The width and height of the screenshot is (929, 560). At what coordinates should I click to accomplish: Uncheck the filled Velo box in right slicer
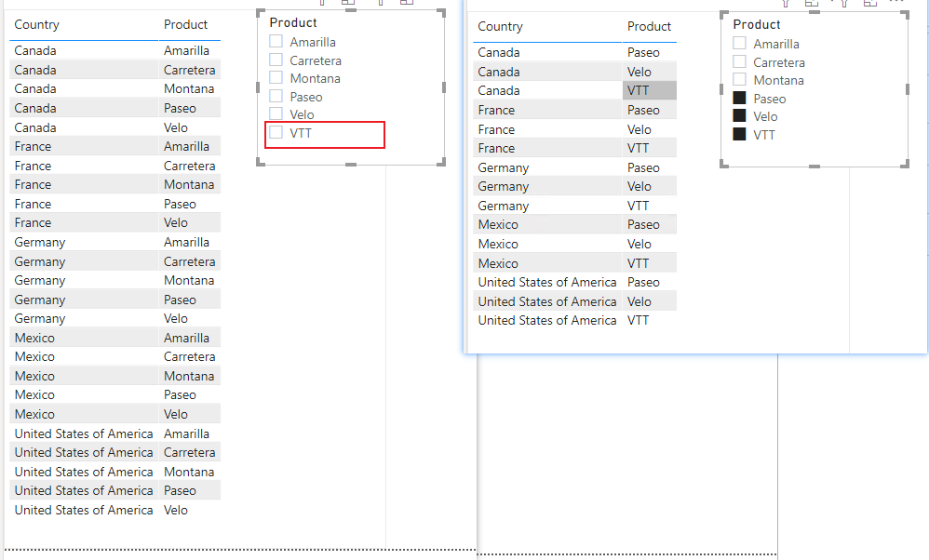pyautogui.click(x=739, y=115)
